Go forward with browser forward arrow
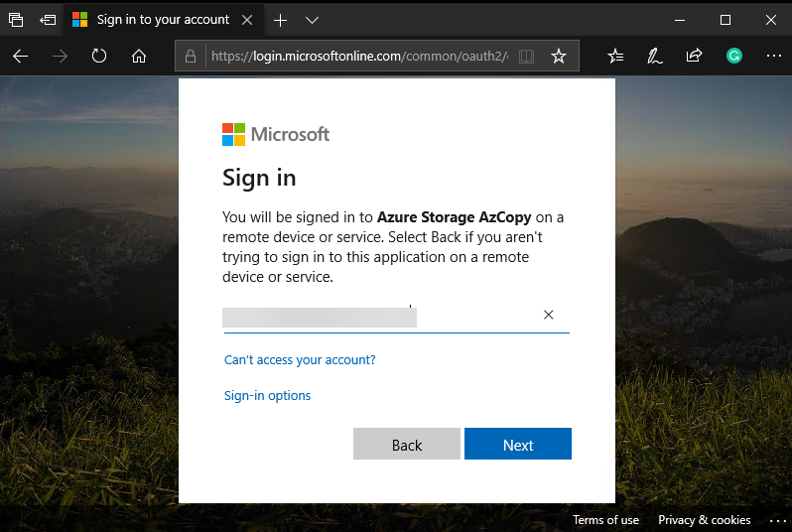This screenshot has width=792, height=532. 60,57
